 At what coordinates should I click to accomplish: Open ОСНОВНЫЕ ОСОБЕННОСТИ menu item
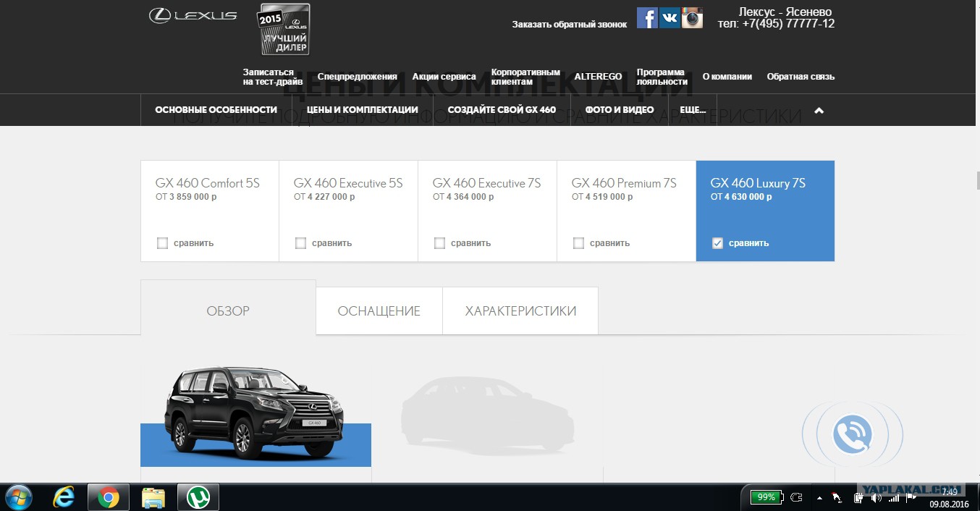point(216,110)
